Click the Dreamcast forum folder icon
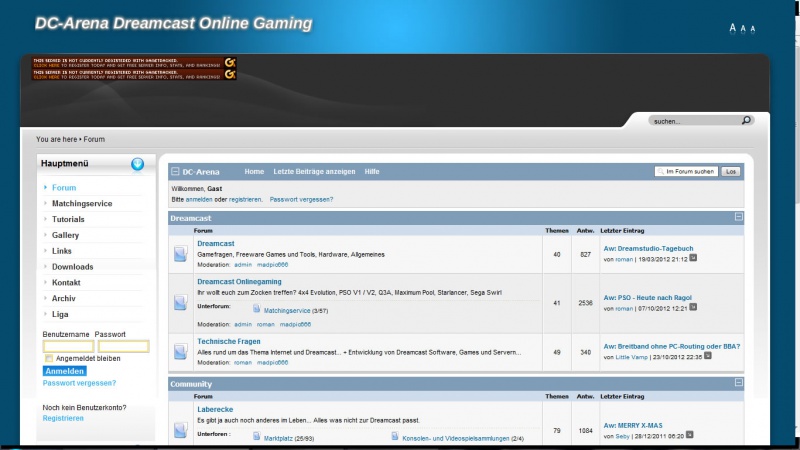The image size is (800, 450). pos(180,254)
